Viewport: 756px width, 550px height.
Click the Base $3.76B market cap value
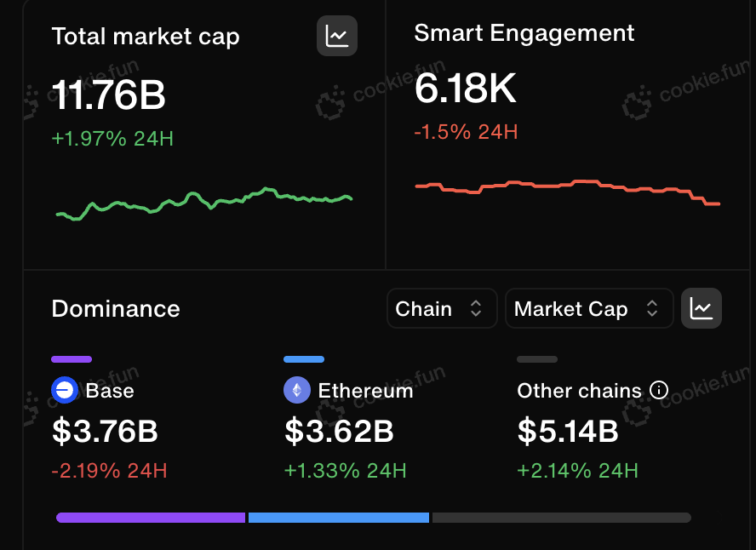pos(105,431)
